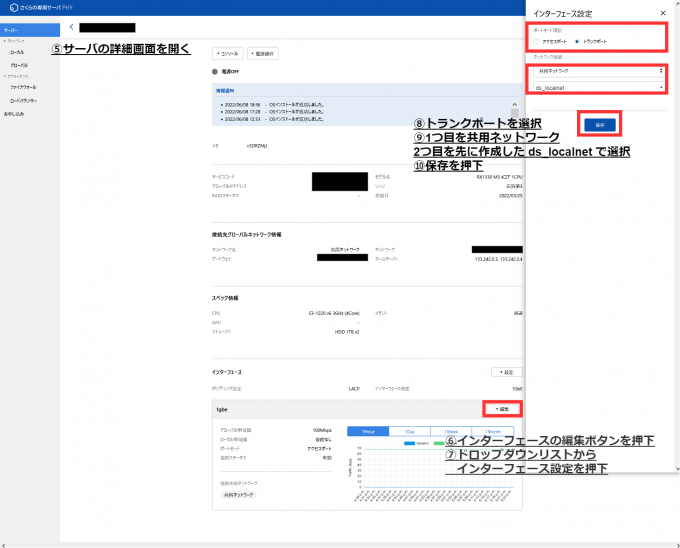Switch the traffic graph to 1Month
Image resolution: width=680 pixels, height=548 pixels.
point(493,431)
